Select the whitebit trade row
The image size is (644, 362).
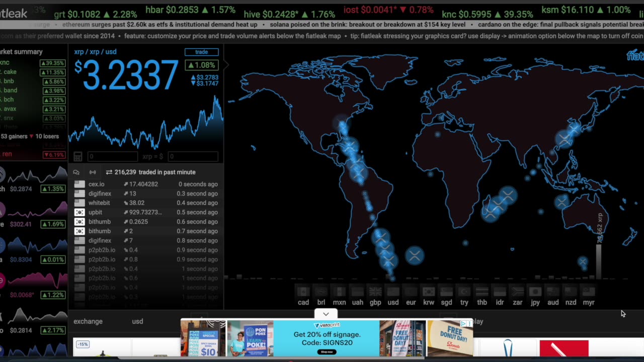click(146, 203)
